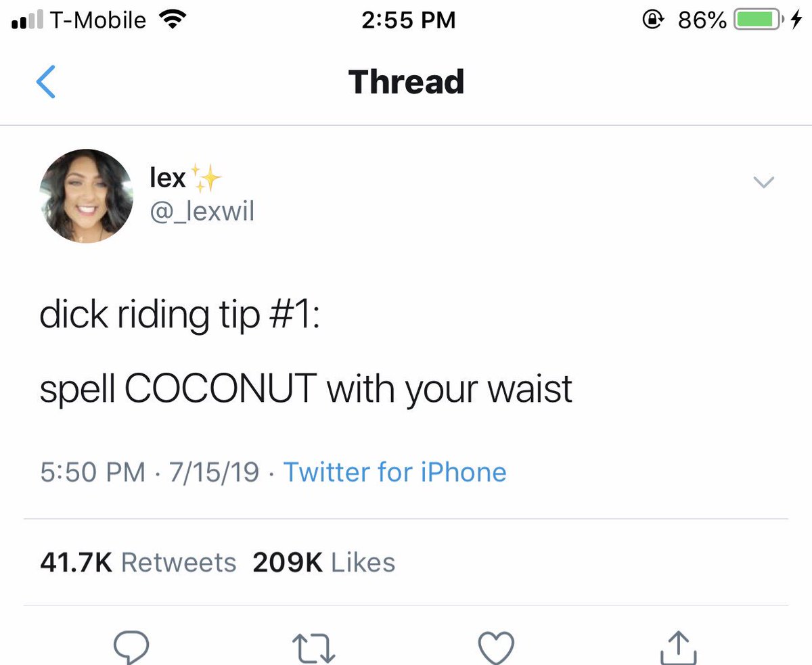Viewport: 812px width, 665px height.
Task: Open the Twitter for iPhone link
Action: (x=394, y=472)
